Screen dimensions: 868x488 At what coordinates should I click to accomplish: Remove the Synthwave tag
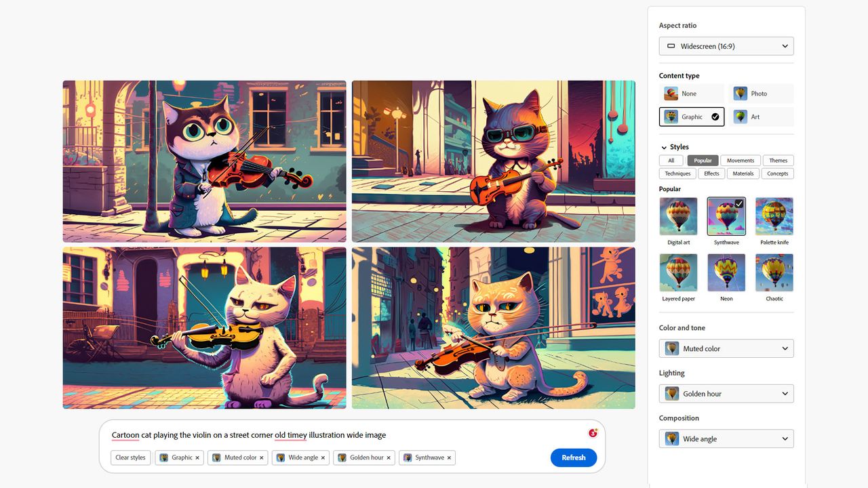click(449, 457)
